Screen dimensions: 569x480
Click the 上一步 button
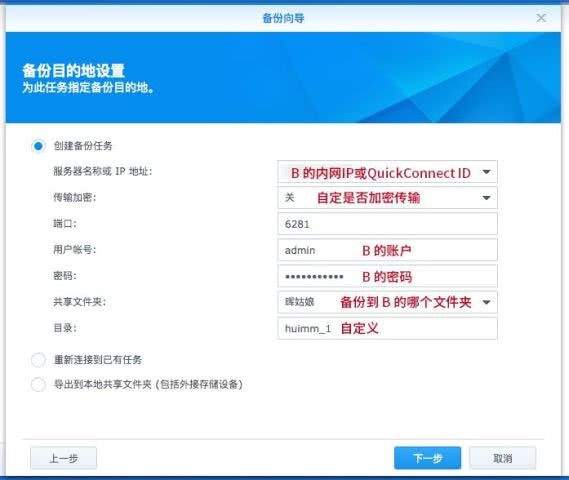coord(64,458)
